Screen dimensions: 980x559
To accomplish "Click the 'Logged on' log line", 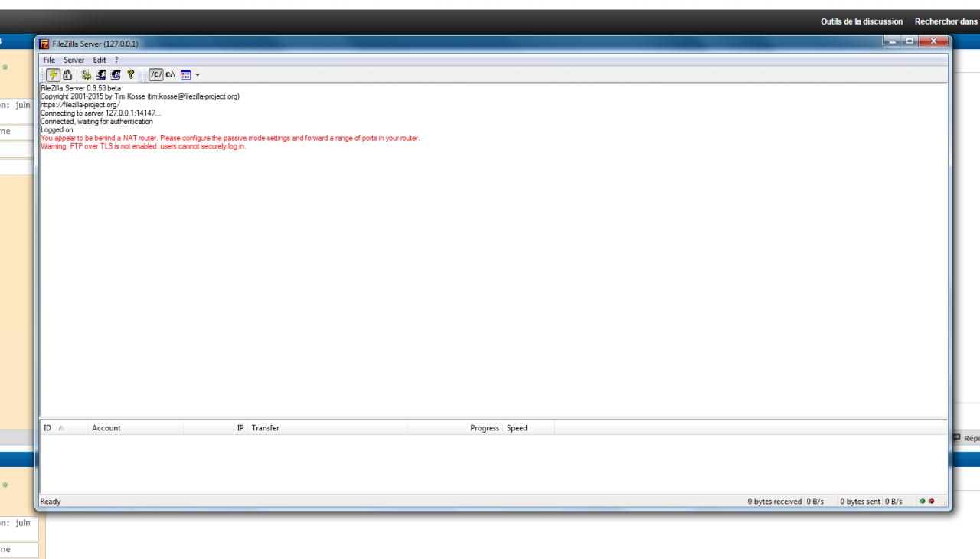I will (57, 130).
